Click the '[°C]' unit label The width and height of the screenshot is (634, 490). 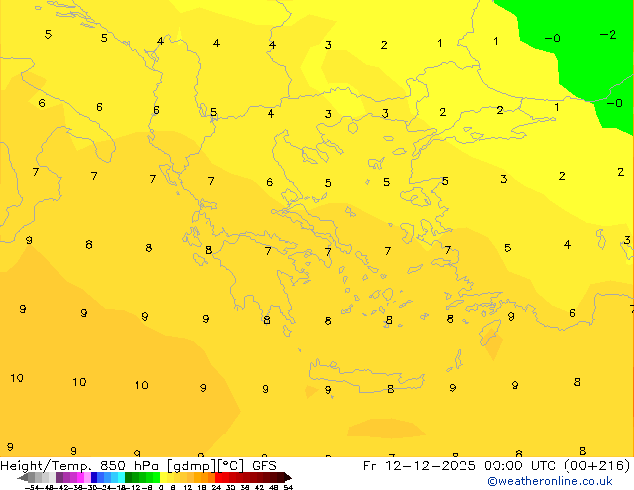(230, 466)
